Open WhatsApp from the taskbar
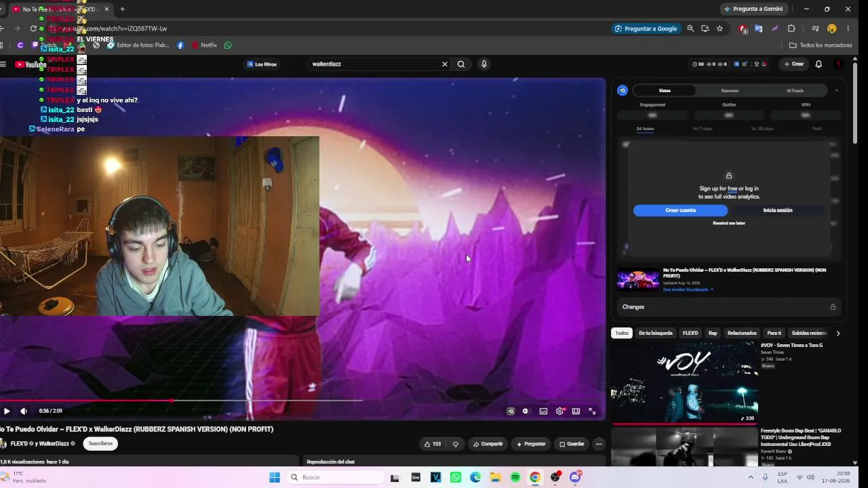Viewport: 868px width, 488px height. pyautogui.click(x=456, y=477)
